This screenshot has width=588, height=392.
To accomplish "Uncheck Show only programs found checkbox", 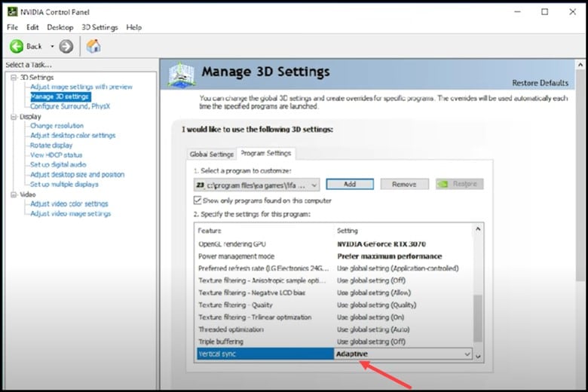I will pyautogui.click(x=198, y=201).
